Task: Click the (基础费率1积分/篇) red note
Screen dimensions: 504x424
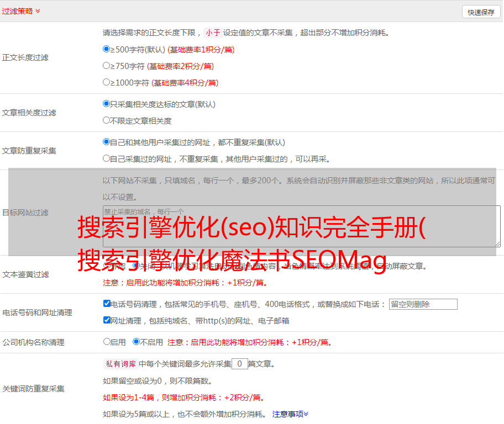Action: (x=201, y=50)
